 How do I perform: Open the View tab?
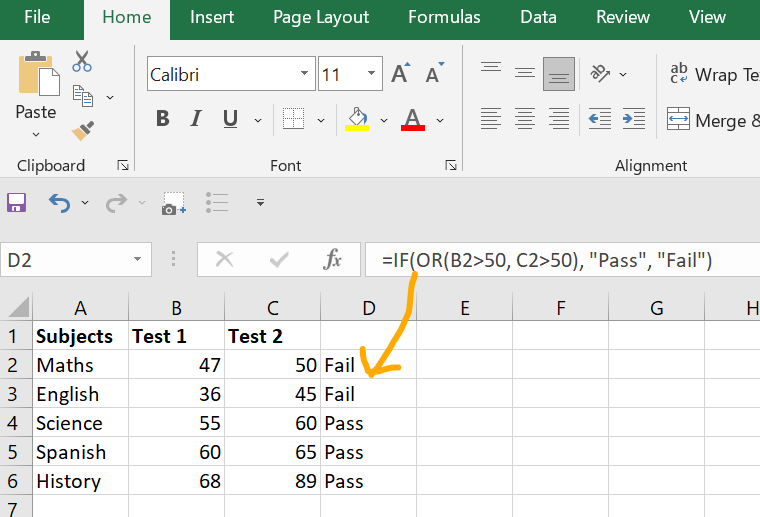(707, 17)
